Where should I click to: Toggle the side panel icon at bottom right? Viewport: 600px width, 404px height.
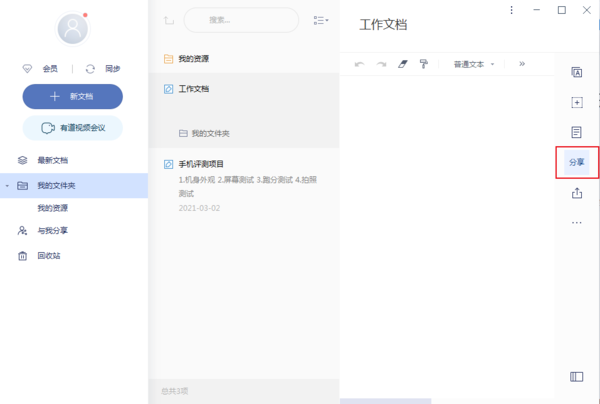[576, 377]
